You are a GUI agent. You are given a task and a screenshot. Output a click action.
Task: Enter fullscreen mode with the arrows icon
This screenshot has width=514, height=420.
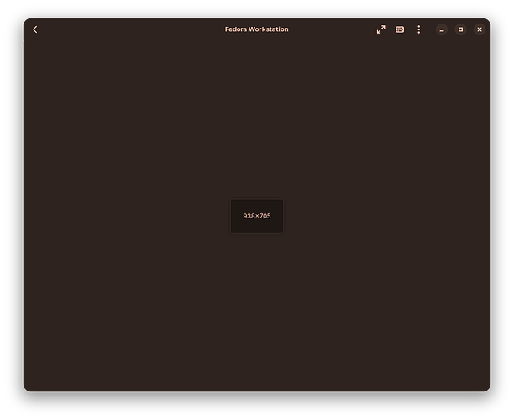[x=381, y=29]
